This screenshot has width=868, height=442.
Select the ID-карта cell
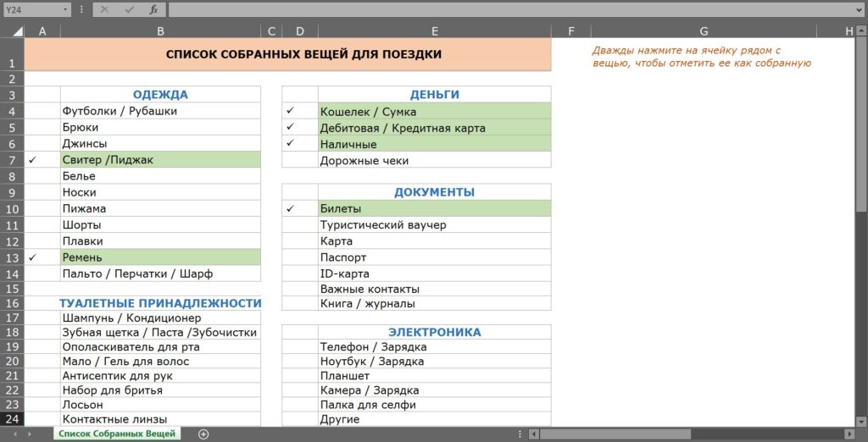[435, 273]
